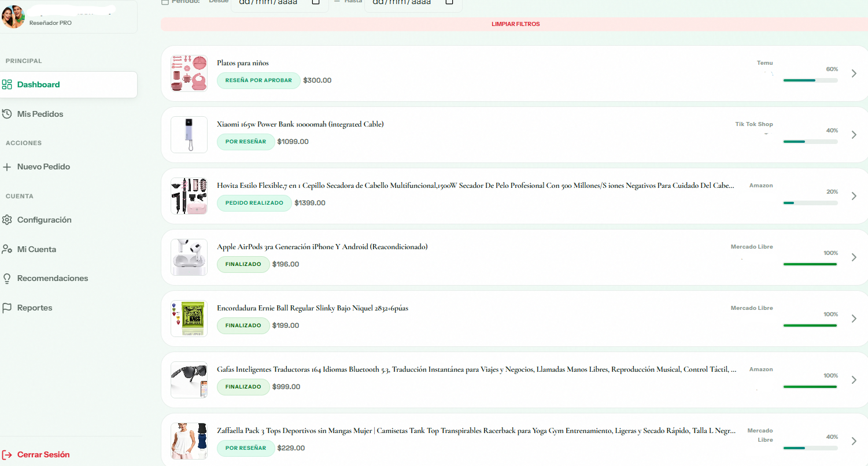Expand the Gafas Inteligentes order chevron

point(854,380)
